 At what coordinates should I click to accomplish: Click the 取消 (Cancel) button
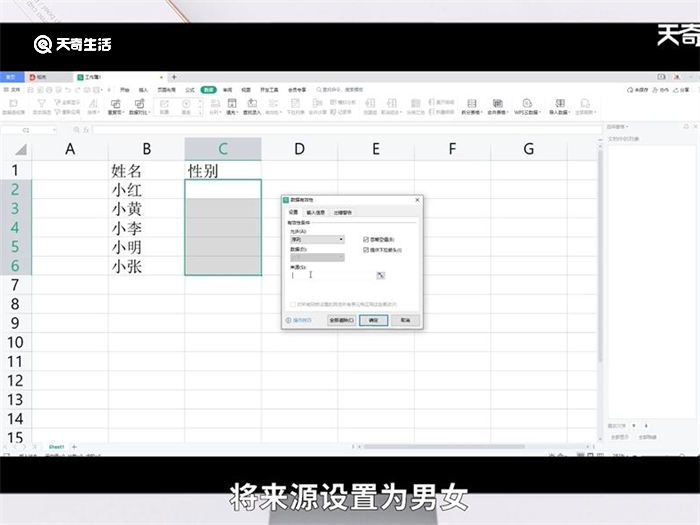[x=405, y=320]
